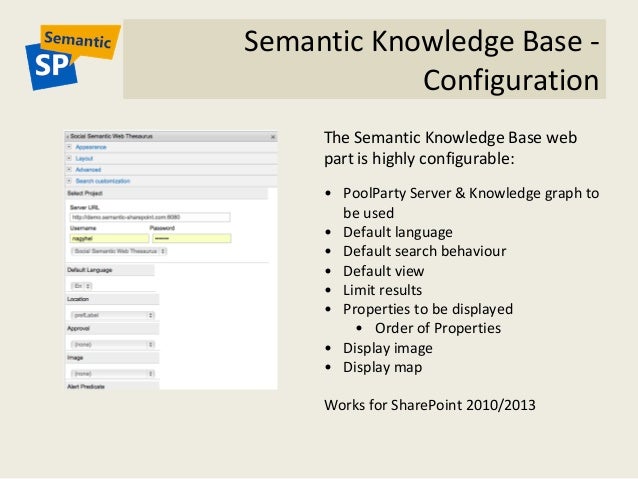The width and height of the screenshot is (638, 479).
Task: Collapse the Search customization toggle icon
Action: click(69, 181)
